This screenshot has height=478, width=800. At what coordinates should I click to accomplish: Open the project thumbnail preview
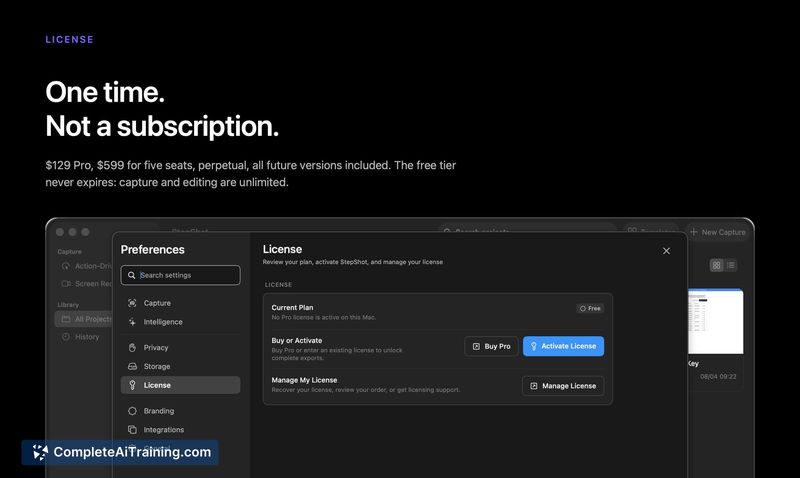715,321
